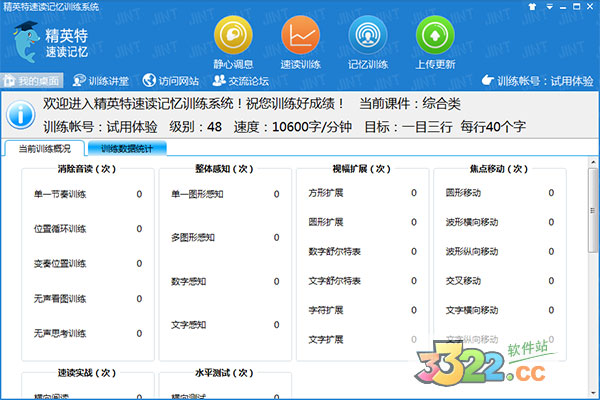Click 字符扩展 row

363,310
